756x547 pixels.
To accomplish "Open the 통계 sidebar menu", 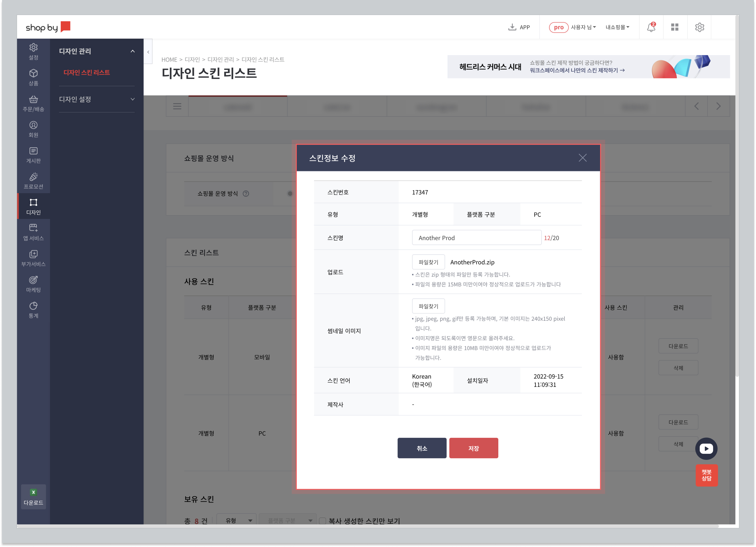I will 33,310.
